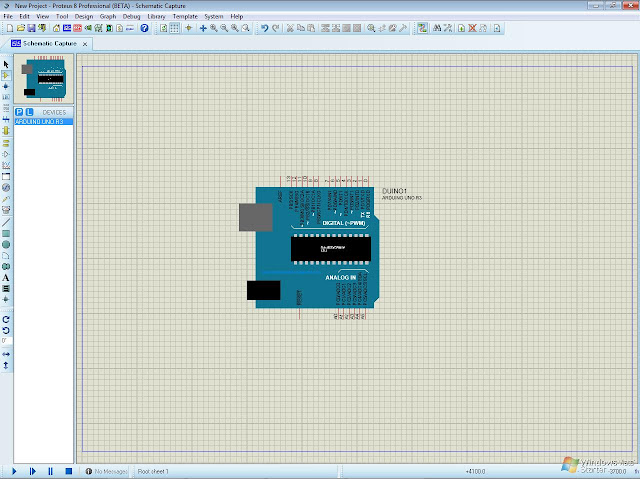
Task: Select the Terminals Mode tool
Action: pyautogui.click(x=6, y=143)
